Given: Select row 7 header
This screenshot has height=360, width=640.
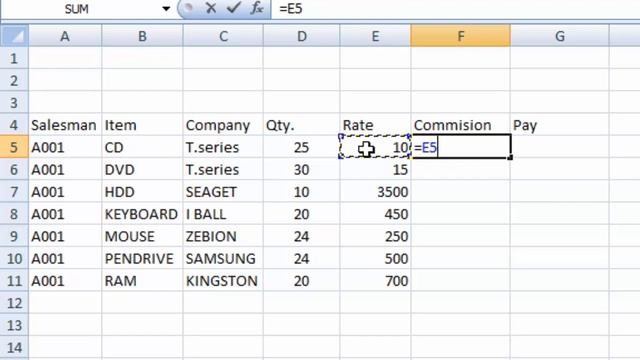Looking at the screenshot, I should tap(14, 191).
